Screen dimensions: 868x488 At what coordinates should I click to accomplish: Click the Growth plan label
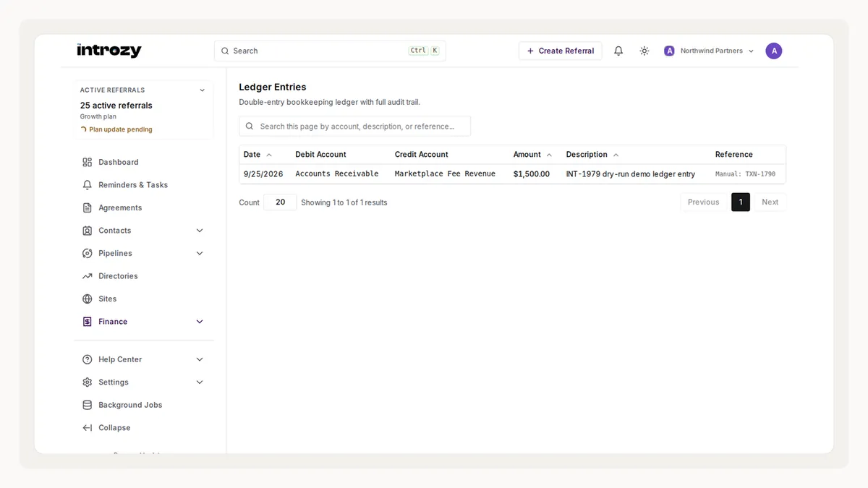click(98, 116)
